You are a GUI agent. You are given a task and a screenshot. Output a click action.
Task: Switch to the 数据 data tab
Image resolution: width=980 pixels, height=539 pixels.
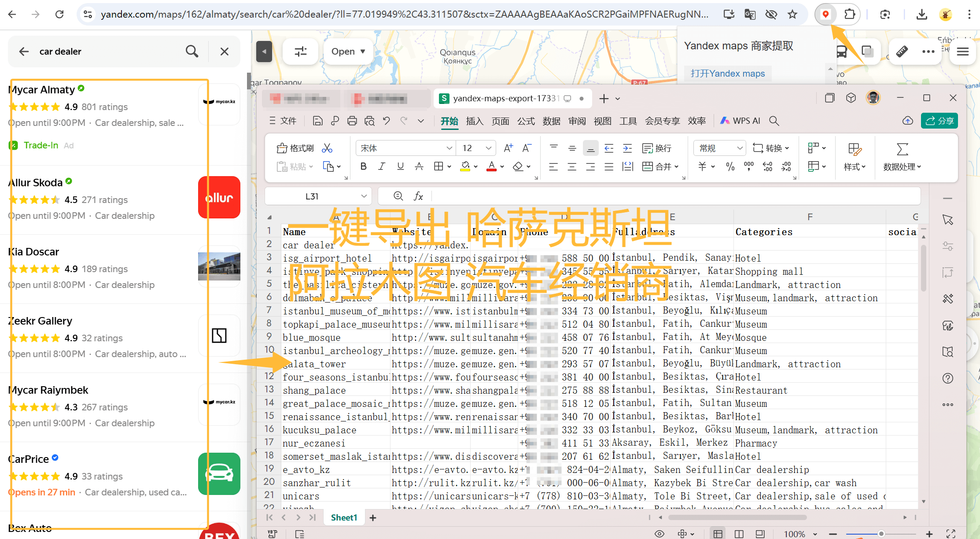click(x=551, y=121)
